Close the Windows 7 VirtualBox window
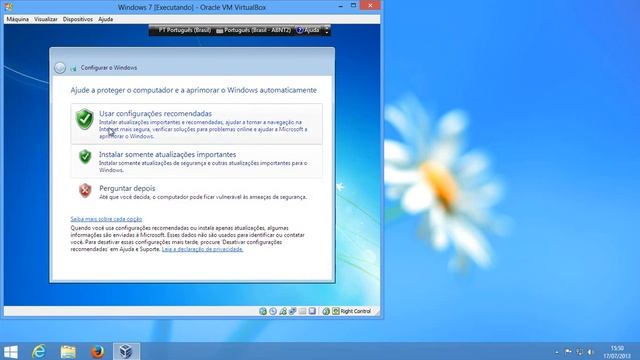 point(370,5)
